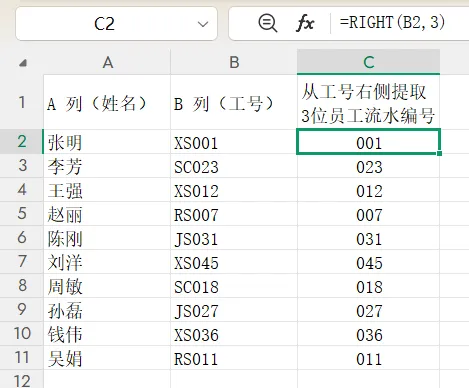Click column C cell showing 023

368,166
